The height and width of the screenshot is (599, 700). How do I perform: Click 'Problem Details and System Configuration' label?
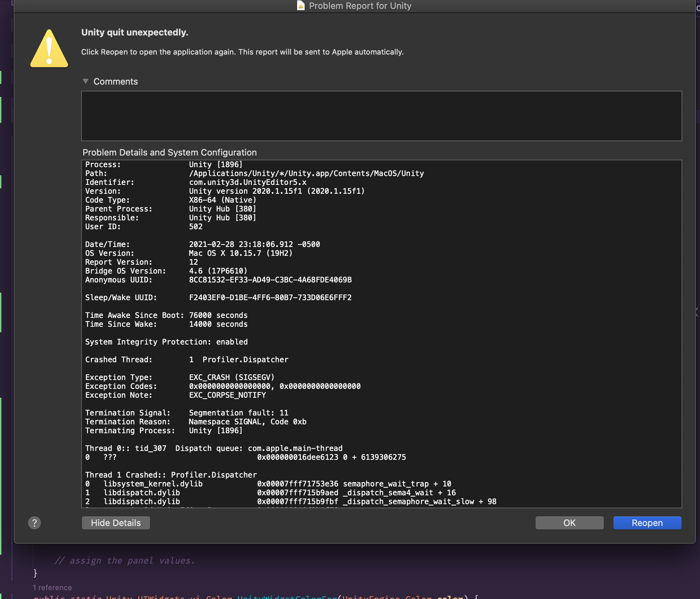pos(170,152)
